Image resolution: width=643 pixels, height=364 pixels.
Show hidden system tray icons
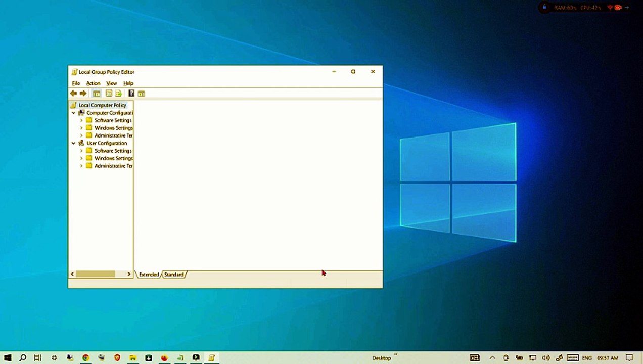point(492,358)
